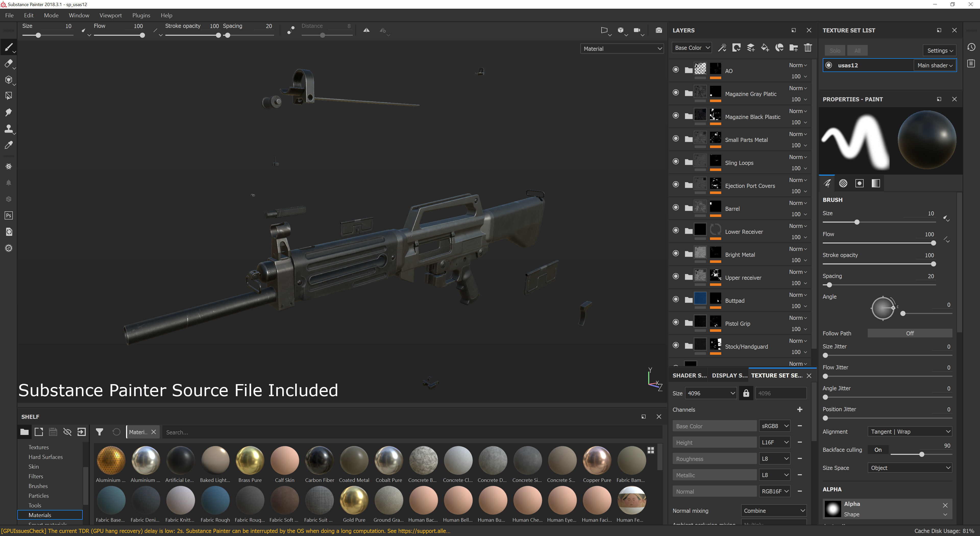980x536 pixels.
Task: Open the Size Space Object dropdown
Action: (x=910, y=468)
